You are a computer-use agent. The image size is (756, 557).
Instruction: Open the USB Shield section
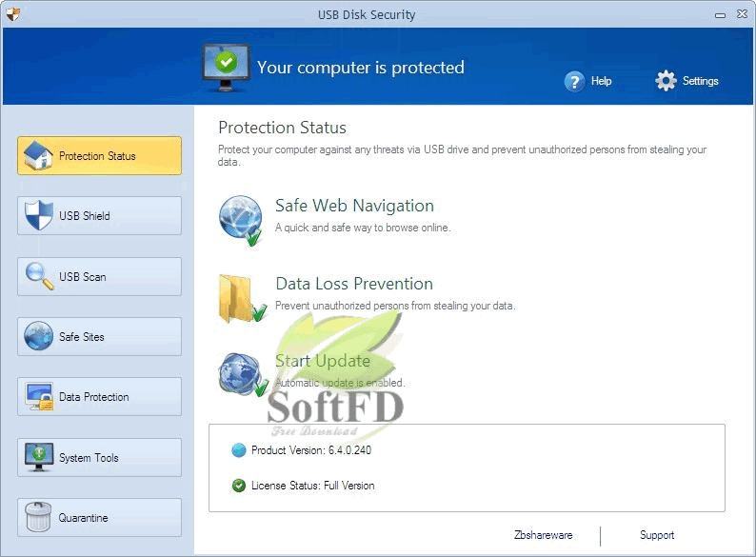click(99, 215)
